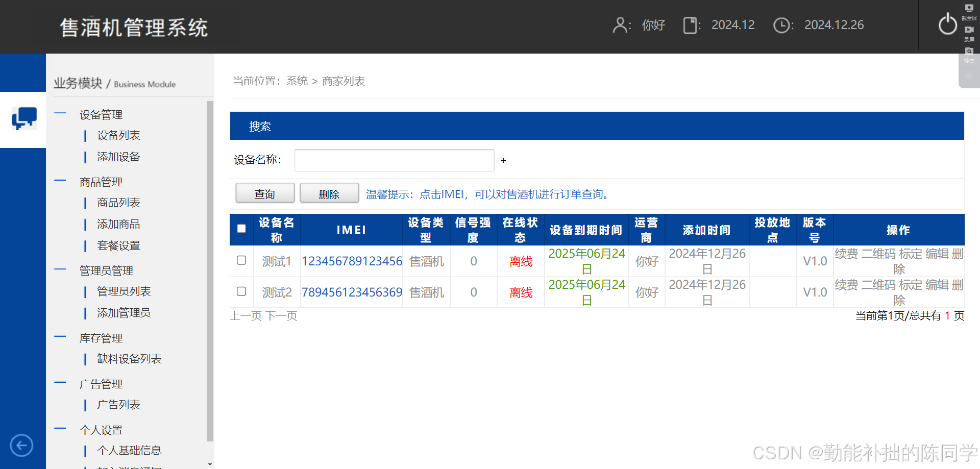Check the checkbox for row 测试2
The image size is (980, 469).
click(x=241, y=291)
